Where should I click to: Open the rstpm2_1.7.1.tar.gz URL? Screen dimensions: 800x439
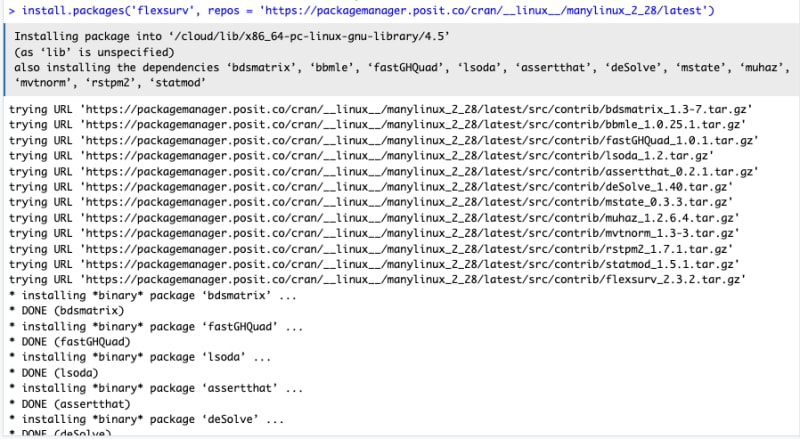409,248
